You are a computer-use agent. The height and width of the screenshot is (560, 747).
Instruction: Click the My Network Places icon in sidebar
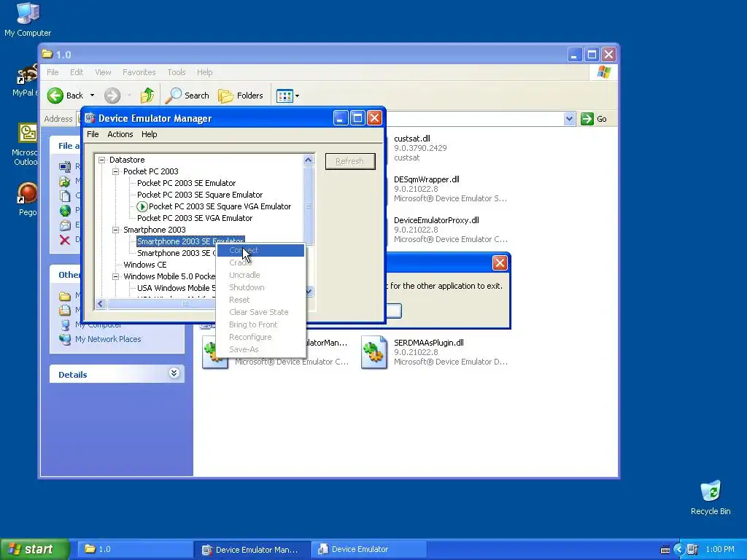point(65,339)
